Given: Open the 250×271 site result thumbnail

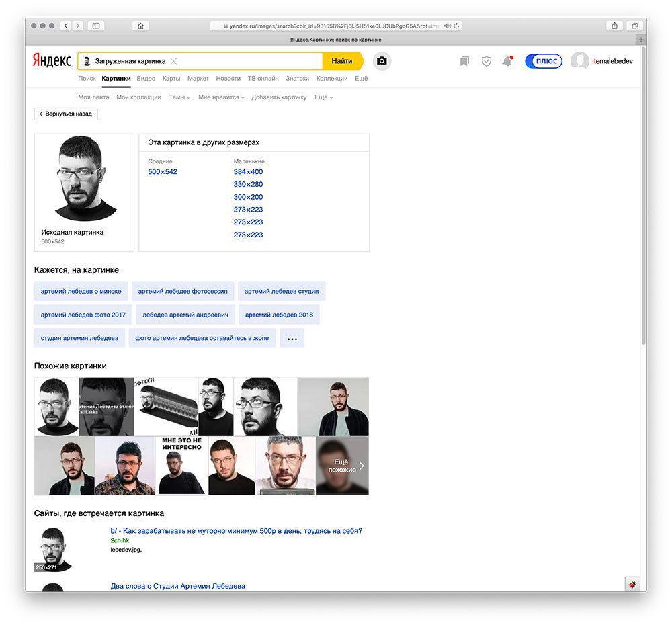Looking at the screenshot, I should [53, 549].
